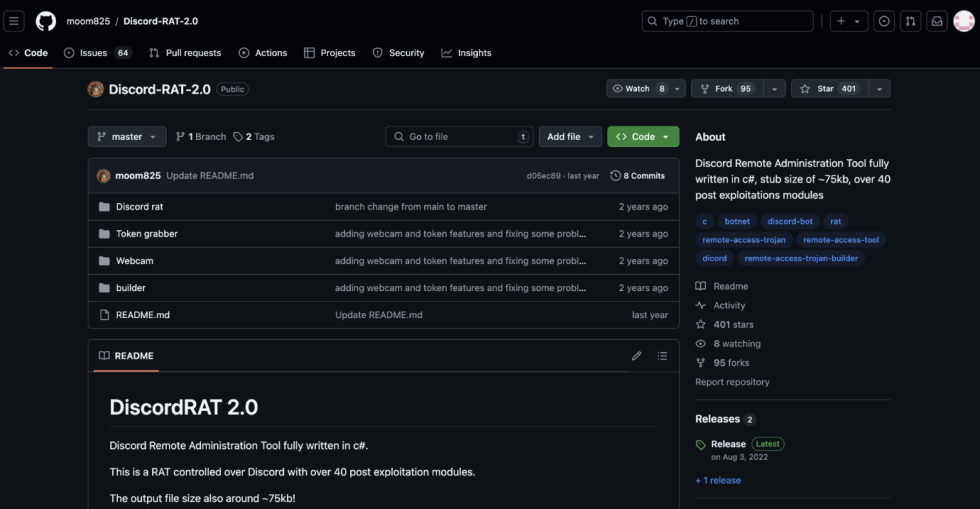This screenshot has height=509, width=980.
Task: Click the user avatar in top right
Action: coord(963,21)
